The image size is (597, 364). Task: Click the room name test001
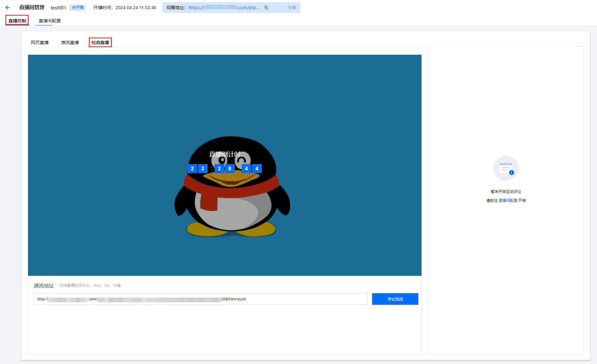click(58, 8)
